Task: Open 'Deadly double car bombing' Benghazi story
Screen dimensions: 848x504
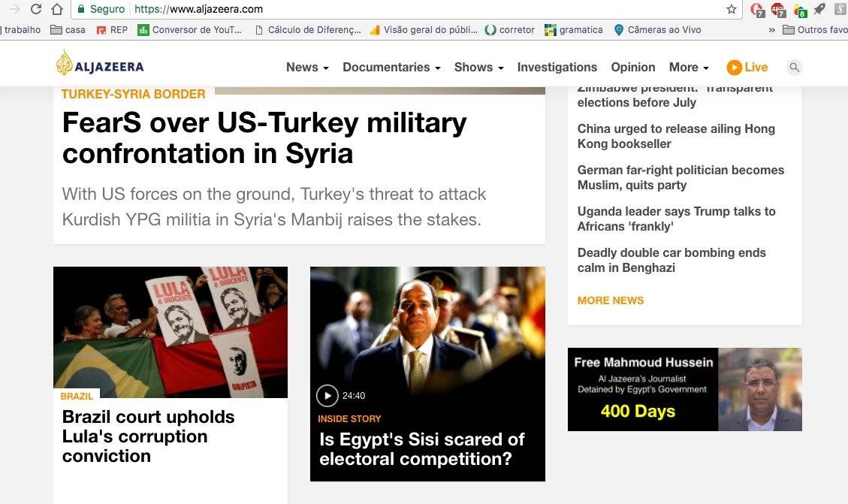Action: coord(671,260)
